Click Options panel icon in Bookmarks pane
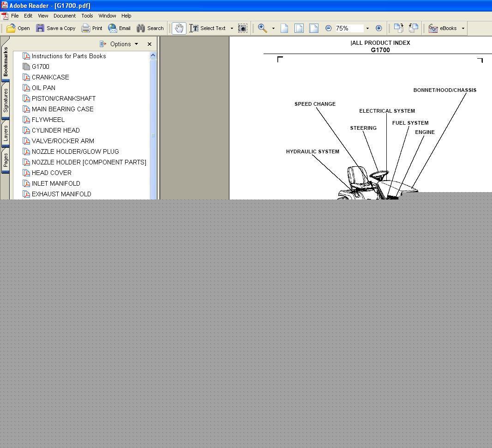The image size is (492, 448). point(102,44)
